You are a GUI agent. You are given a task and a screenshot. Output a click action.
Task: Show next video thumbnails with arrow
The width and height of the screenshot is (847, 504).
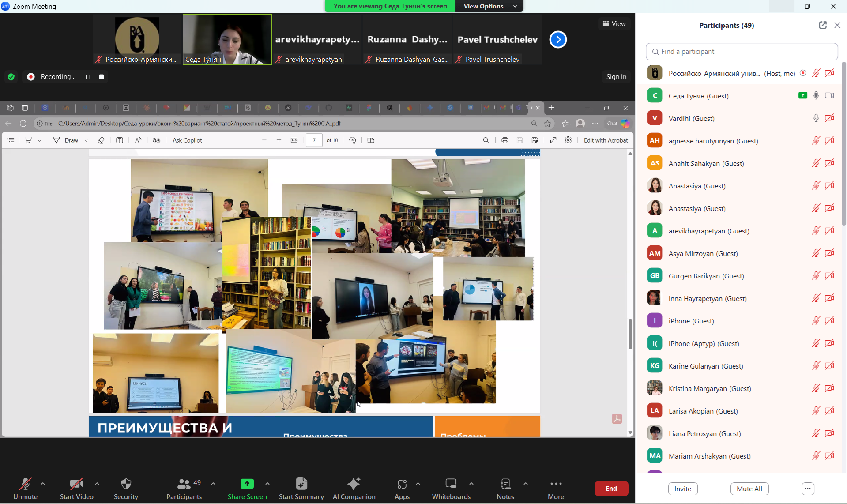pyautogui.click(x=558, y=40)
